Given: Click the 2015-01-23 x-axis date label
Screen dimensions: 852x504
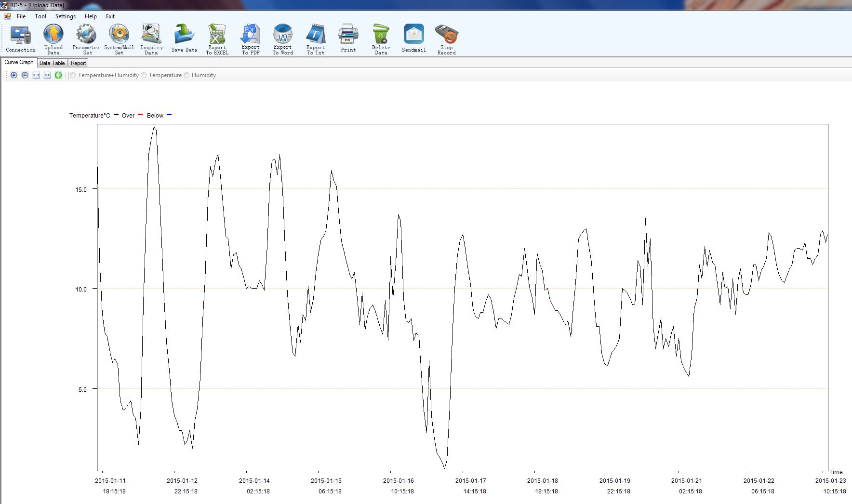Looking at the screenshot, I should click(x=831, y=481).
